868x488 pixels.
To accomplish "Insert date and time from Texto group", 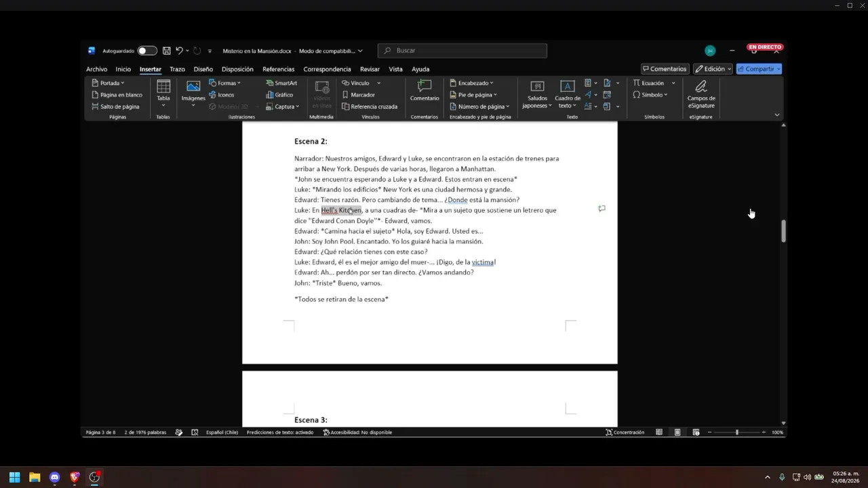I will click(607, 95).
